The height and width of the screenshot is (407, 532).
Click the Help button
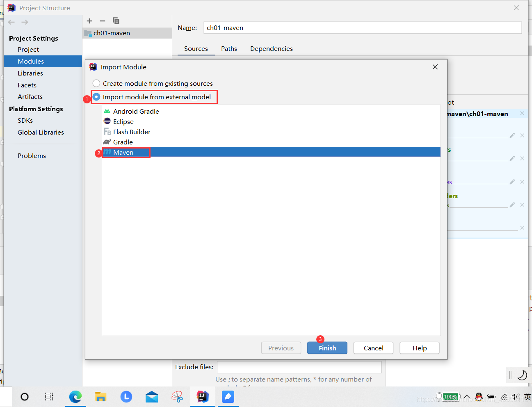[420, 348]
